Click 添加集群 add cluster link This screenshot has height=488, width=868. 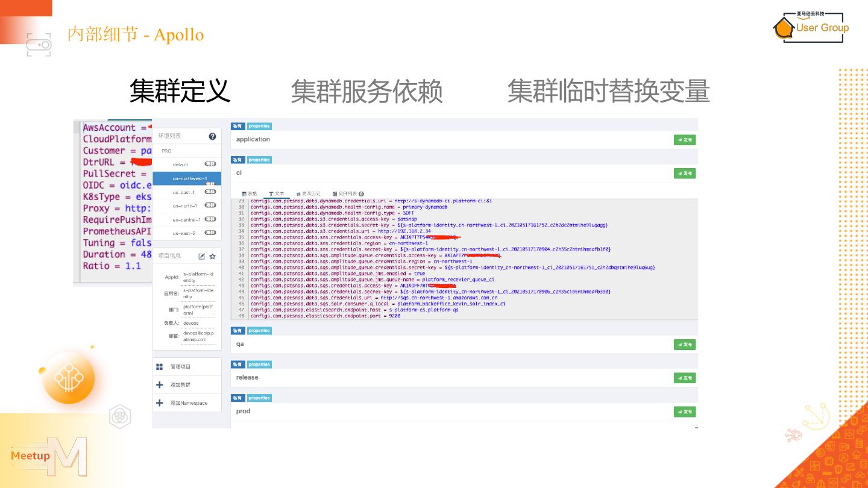point(180,384)
